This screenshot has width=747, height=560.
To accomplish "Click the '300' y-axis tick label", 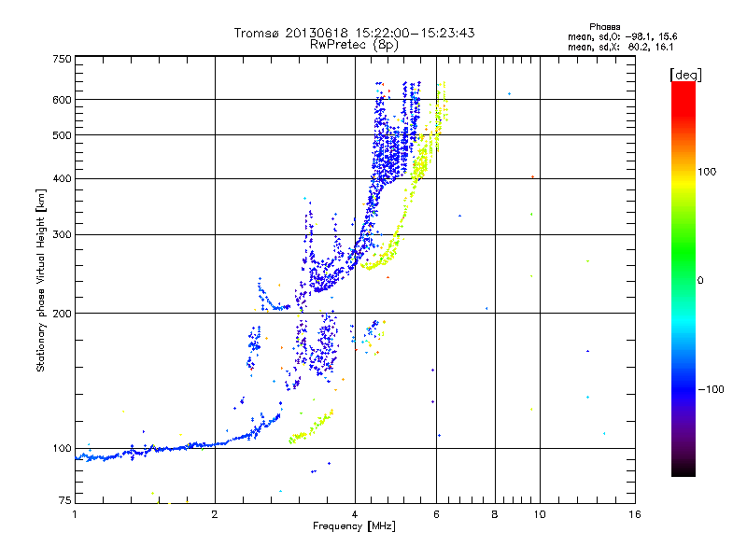I will 62,235.
